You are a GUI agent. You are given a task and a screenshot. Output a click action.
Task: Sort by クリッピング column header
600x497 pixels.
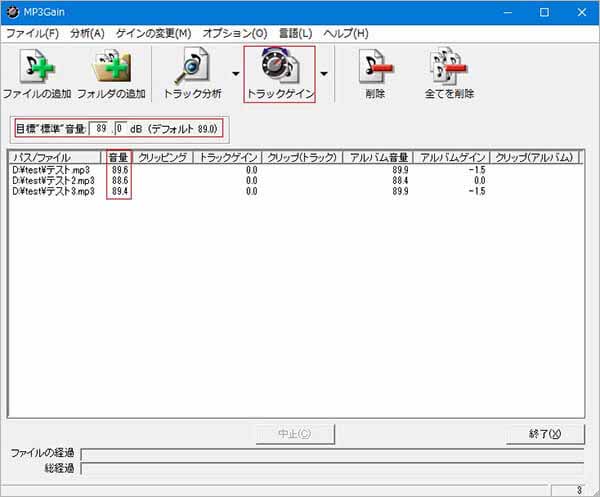click(x=163, y=158)
